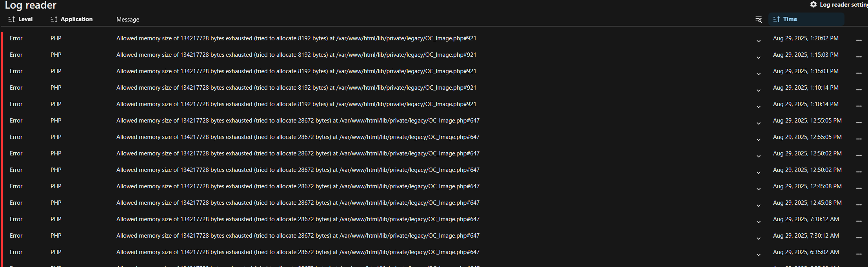This screenshot has width=868, height=267.
Task: Open three-dot menu of lower 12:50:02 PM entry
Action: coord(859,172)
